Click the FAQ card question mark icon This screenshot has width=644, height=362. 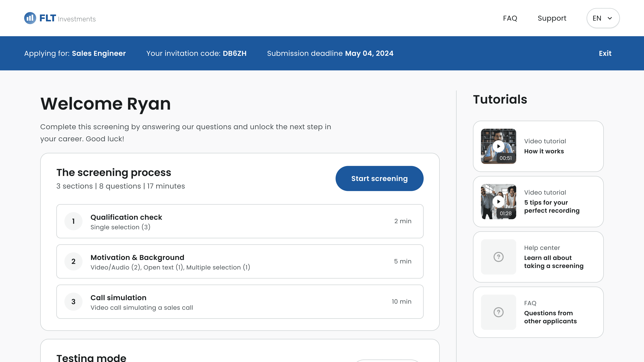[x=498, y=312]
